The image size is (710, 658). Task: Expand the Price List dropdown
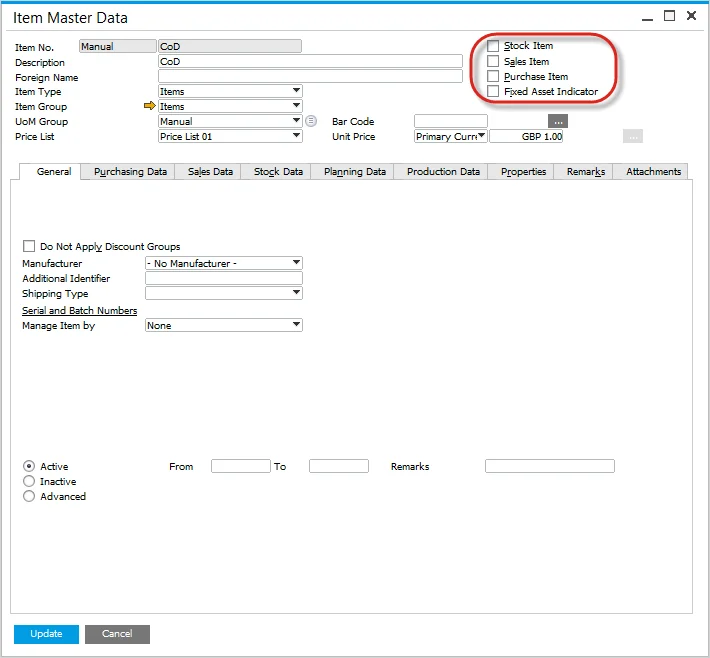(x=230, y=136)
